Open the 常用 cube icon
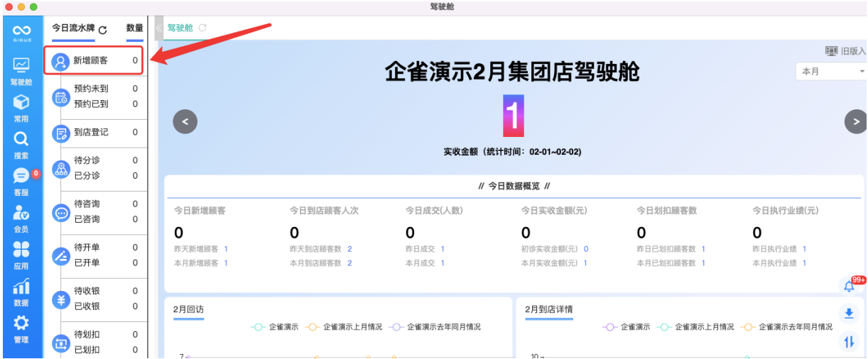 tap(21, 102)
